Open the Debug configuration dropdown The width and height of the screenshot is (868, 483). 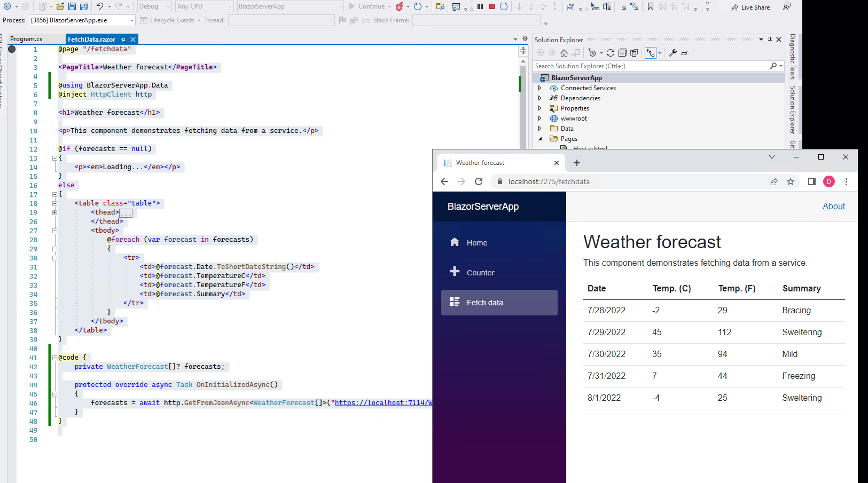154,6
